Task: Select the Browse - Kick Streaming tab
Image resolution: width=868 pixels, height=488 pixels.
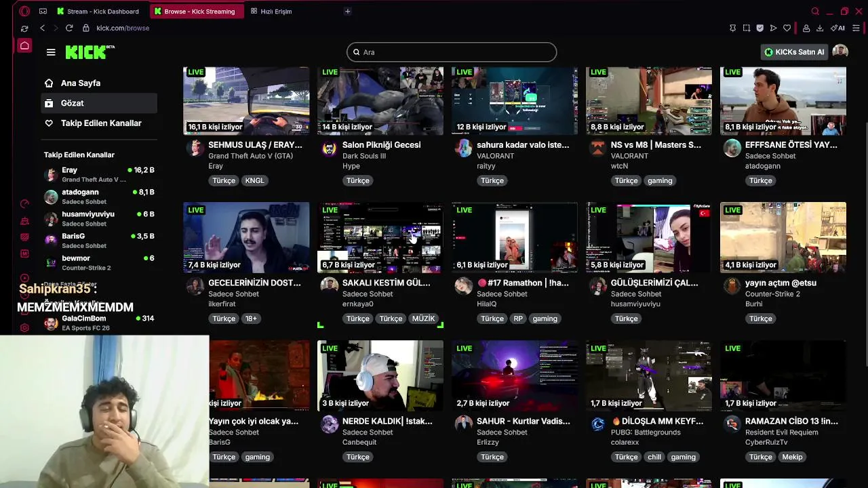Action: pyautogui.click(x=195, y=11)
